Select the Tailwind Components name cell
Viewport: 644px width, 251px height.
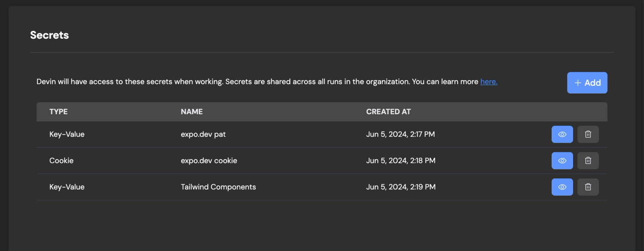click(218, 187)
